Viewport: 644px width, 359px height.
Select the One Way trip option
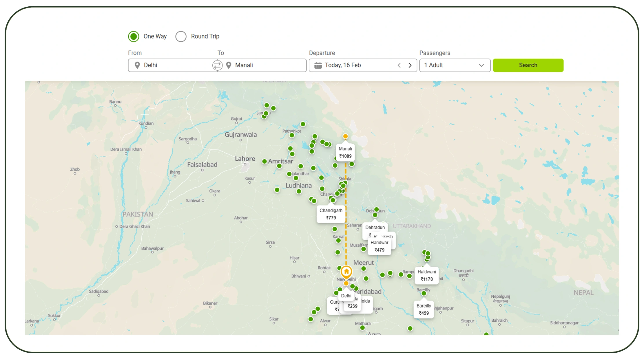pos(134,36)
